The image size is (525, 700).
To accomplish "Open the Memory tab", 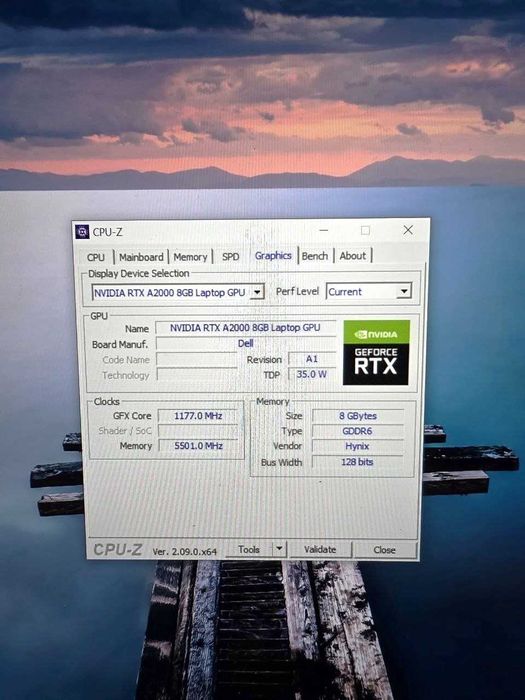I will [190, 257].
